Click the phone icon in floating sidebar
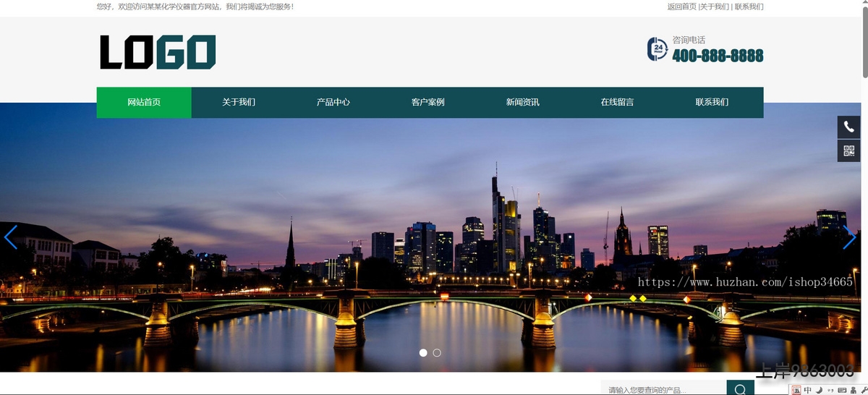 click(x=848, y=127)
